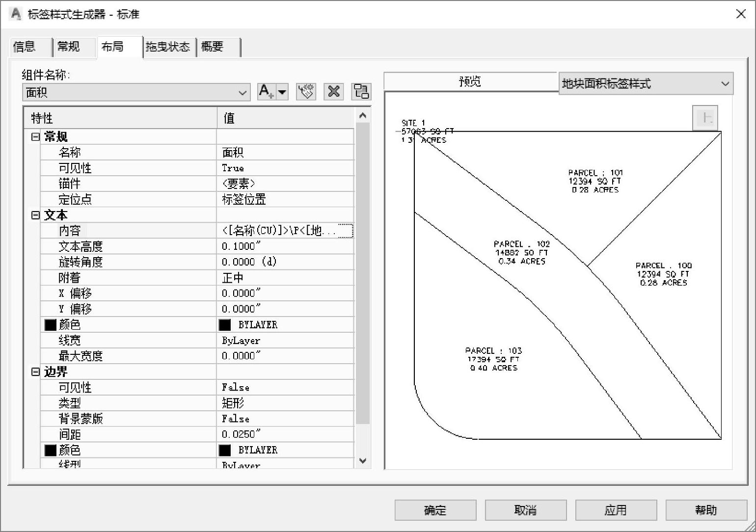Viewport: 756px width, 532px height.
Task: Toggle the 常规 可见性 True value
Action: [x=285, y=168]
